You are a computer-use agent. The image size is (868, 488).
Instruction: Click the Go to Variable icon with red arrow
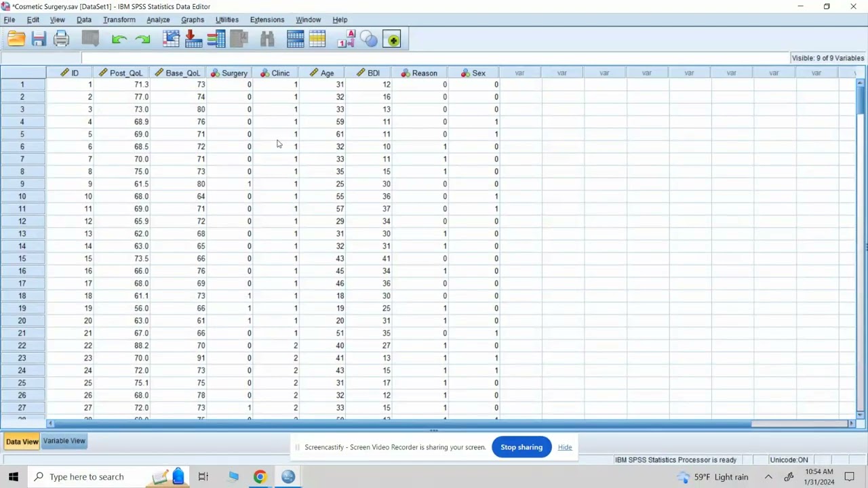193,39
